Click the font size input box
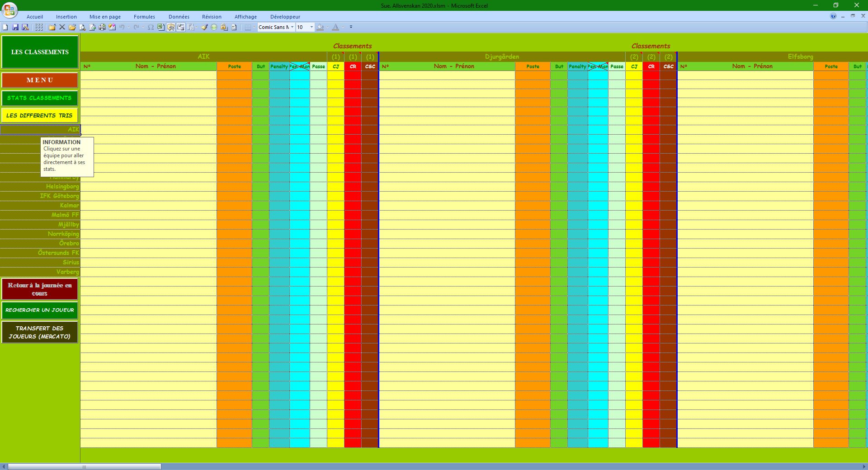The height and width of the screenshot is (470, 868). [x=302, y=27]
